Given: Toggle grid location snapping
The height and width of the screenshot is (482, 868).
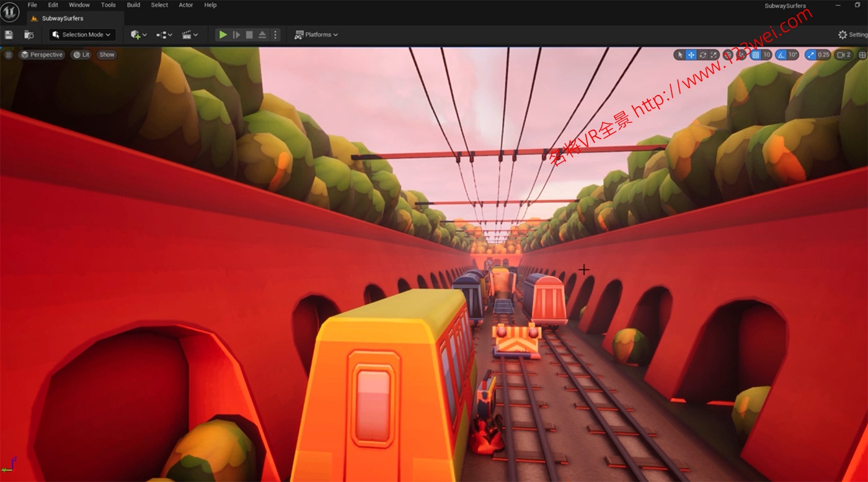Looking at the screenshot, I should point(755,55).
